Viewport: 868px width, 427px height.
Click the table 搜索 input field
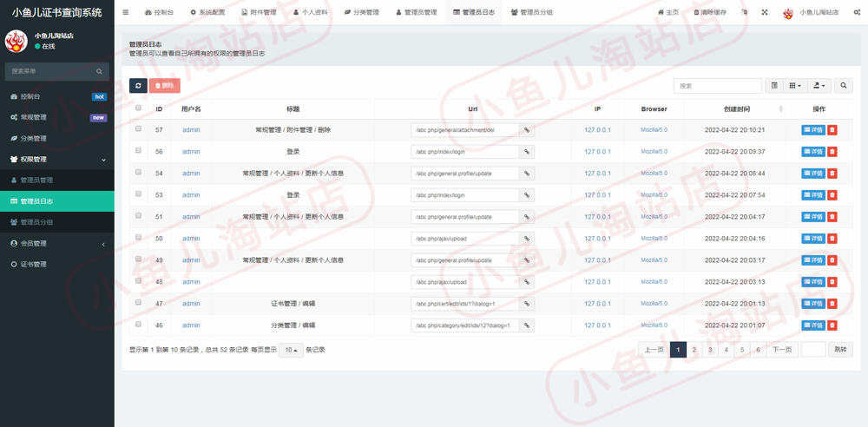pyautogui.click(x=718, y=86)
